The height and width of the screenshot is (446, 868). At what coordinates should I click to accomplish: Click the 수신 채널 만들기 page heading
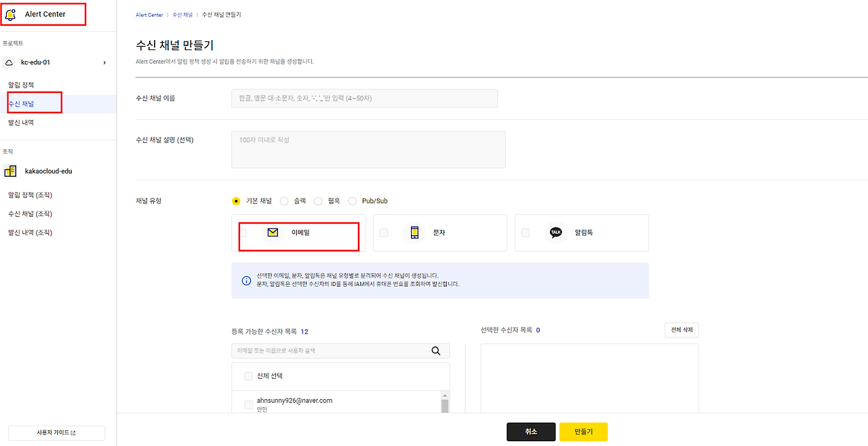[x=175, y=45]
